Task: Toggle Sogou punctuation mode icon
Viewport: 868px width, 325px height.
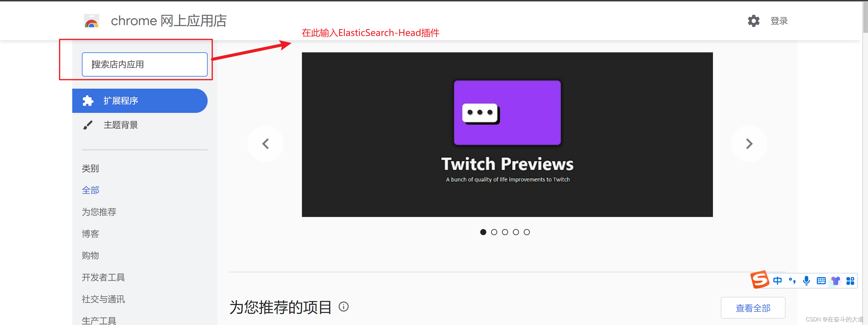Action: click(792, 281)
